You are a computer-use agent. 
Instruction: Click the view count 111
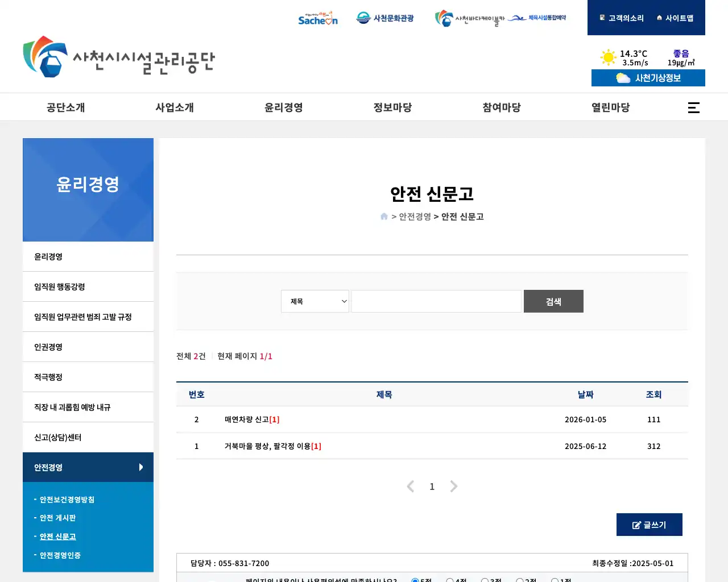coord(654,419)
